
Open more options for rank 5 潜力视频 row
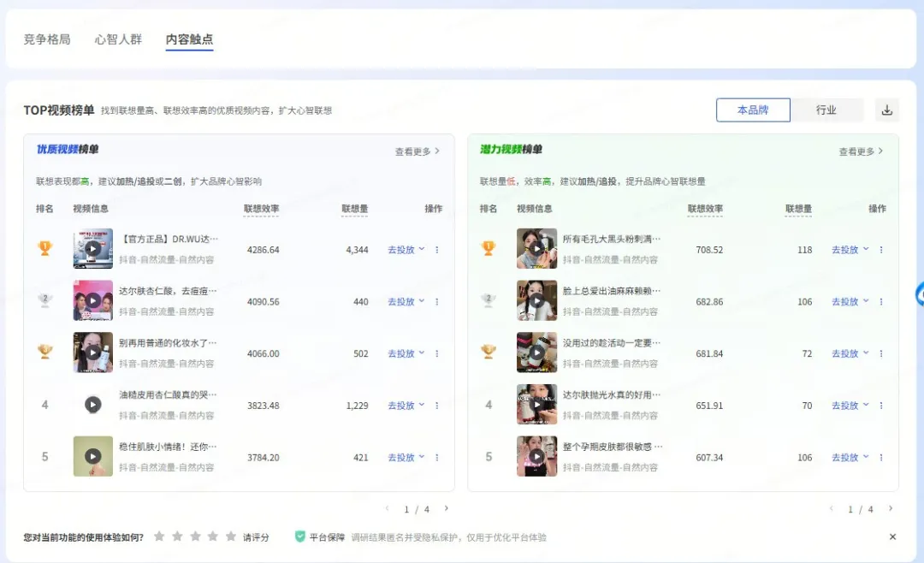point(881,458)
